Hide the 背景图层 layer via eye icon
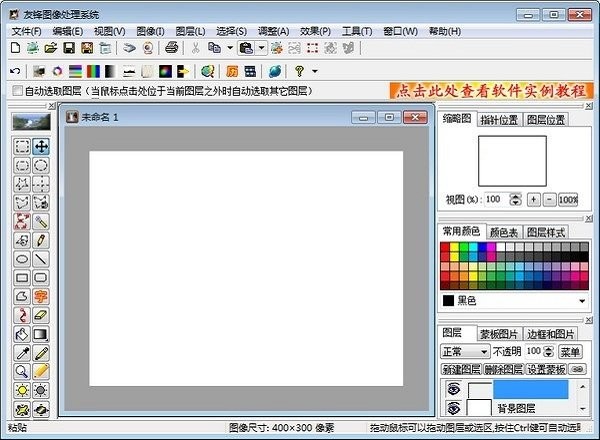 [453, 408]
